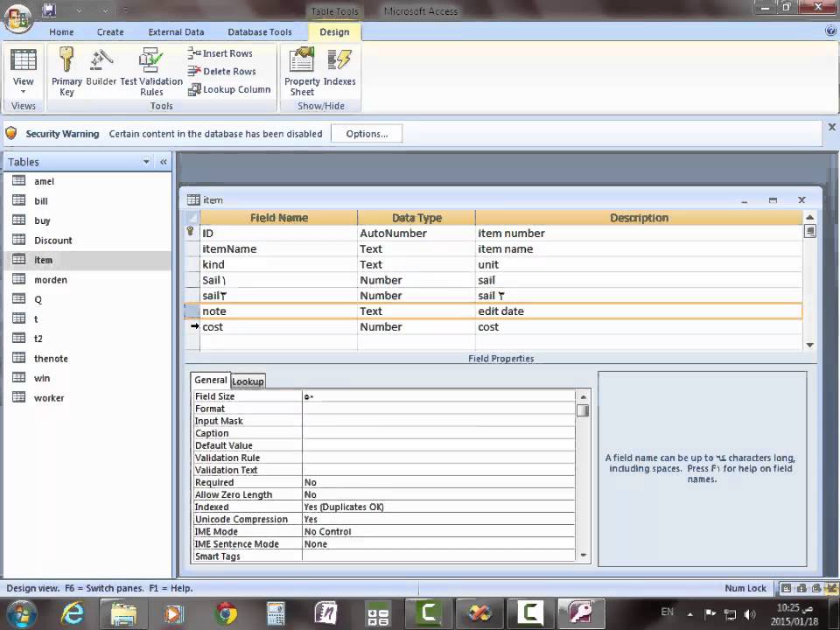Viewport: 840px width, 630px height.
Task: Open Access help question mark icon
Action: [831, 31]
